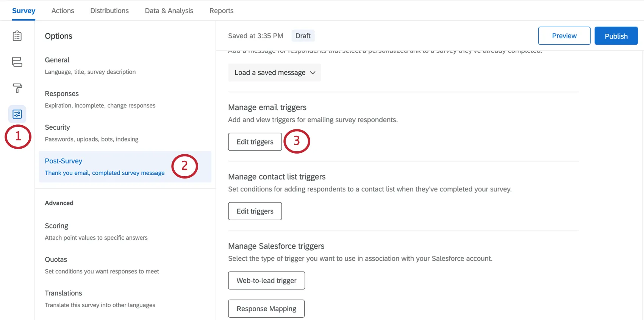Open the Builder clipboard icon in sidebar
The height and width of the screenshot is (320, 644).
(x=17, y=36)
